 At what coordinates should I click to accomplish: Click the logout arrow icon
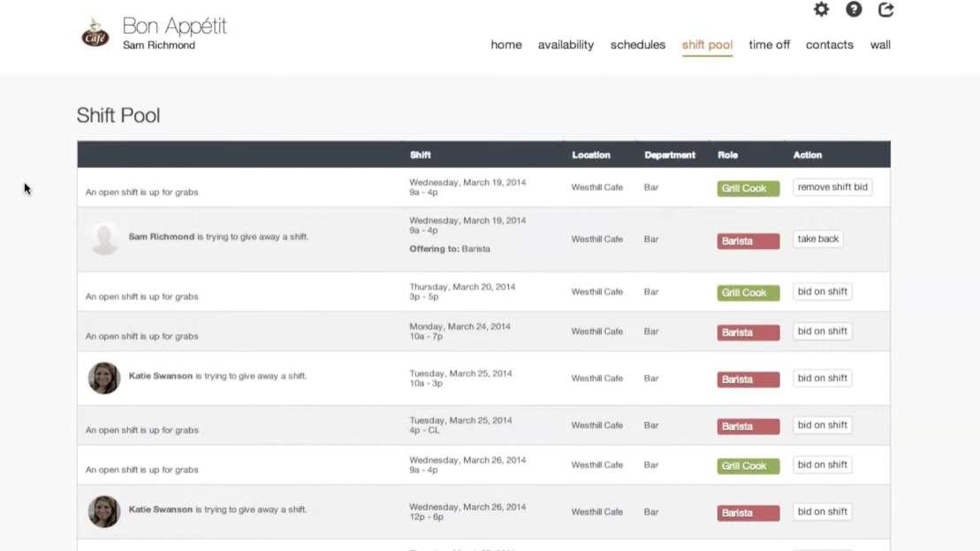tap(885, 10)
